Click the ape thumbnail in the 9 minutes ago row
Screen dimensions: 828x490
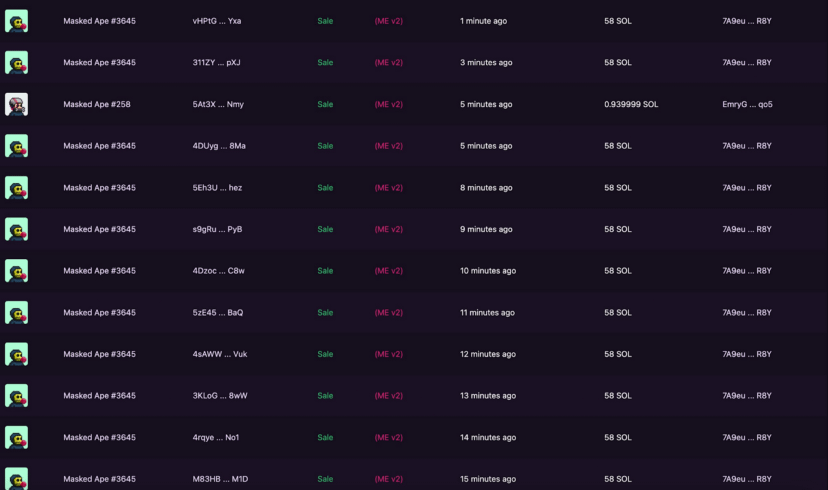16,229
